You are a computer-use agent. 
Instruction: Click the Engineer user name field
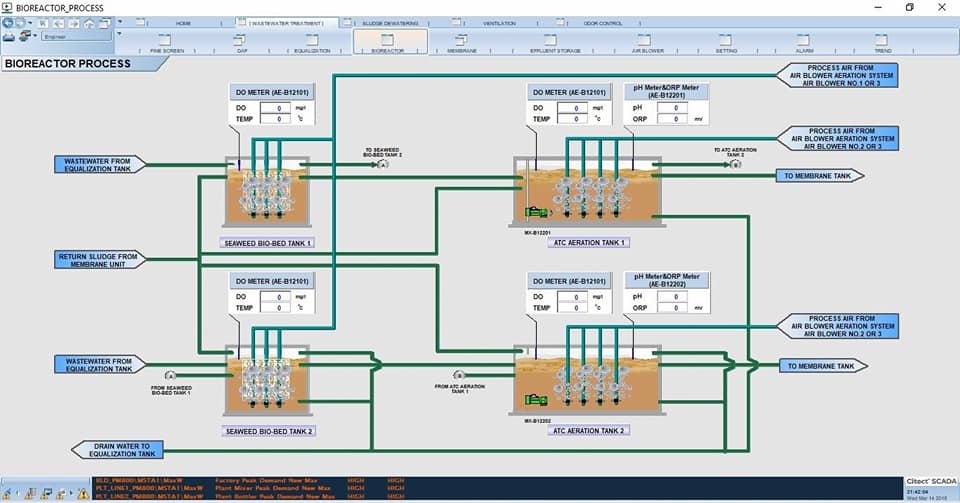77,37
